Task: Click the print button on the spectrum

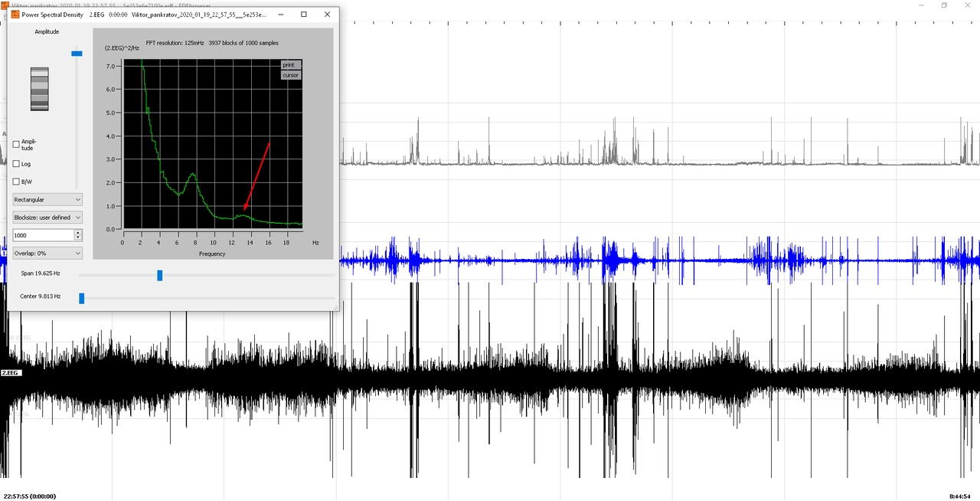Action: [291, 65]
